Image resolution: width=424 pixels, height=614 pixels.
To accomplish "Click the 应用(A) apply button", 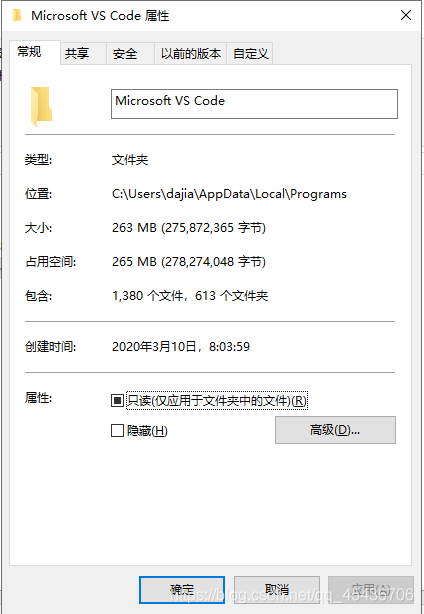I will 371,590.
